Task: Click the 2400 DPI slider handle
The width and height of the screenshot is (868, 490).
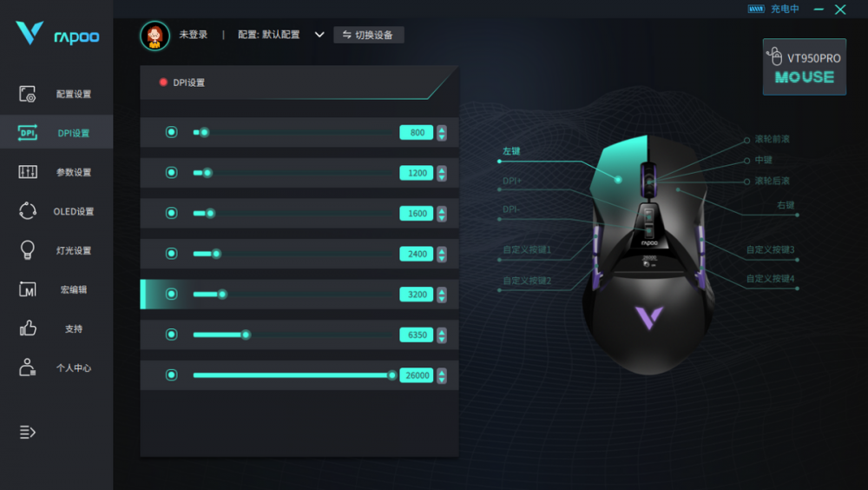Action: coord(216,254)
